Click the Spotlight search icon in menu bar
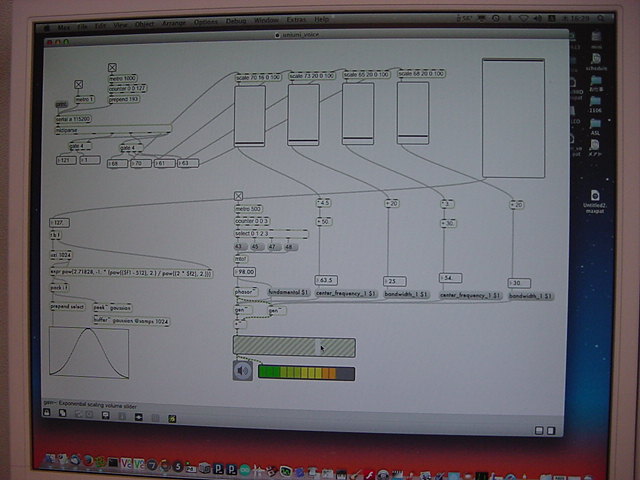The image size is (640, 480). (x=601, y=18)
